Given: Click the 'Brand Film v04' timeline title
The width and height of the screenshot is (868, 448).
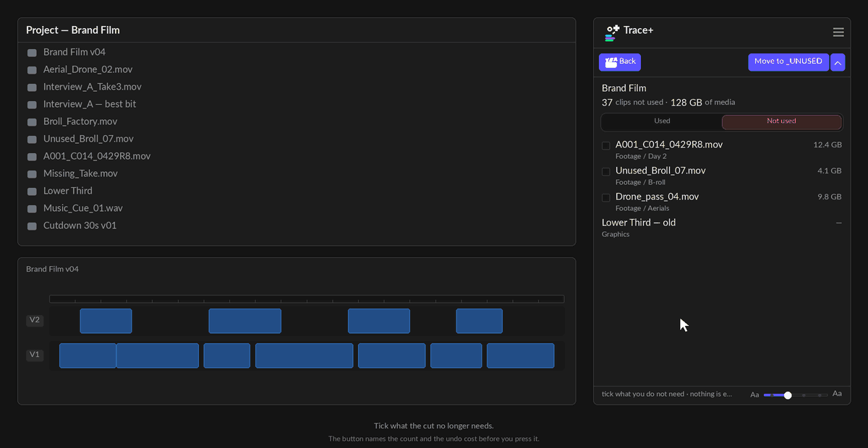Looking at the screenshot, I should (52, 270).
